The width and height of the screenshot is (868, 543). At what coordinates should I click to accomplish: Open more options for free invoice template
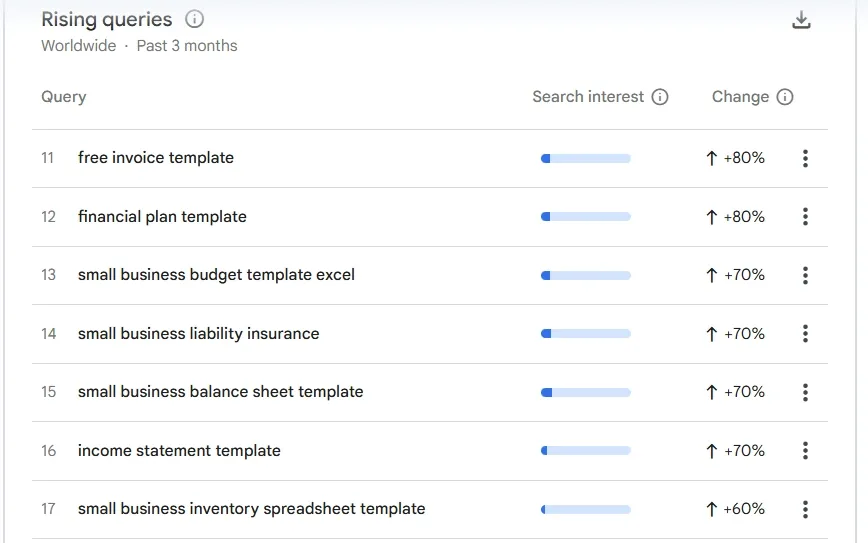pos(805,158)
